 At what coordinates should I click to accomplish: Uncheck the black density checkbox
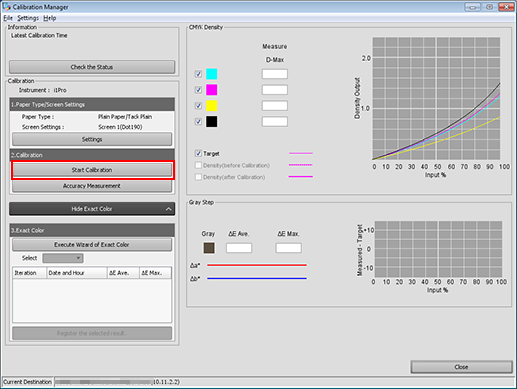(x=198, y=121)
